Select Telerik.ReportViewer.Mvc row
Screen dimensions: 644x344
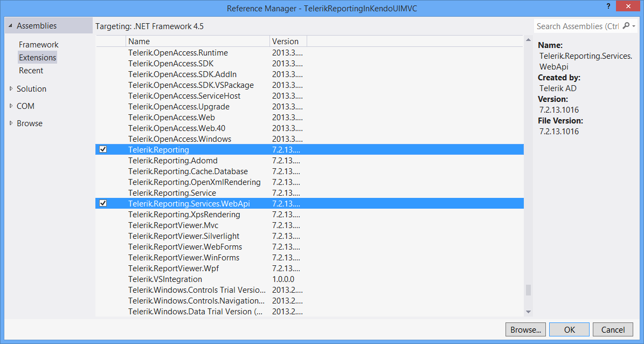pos(309,225)
